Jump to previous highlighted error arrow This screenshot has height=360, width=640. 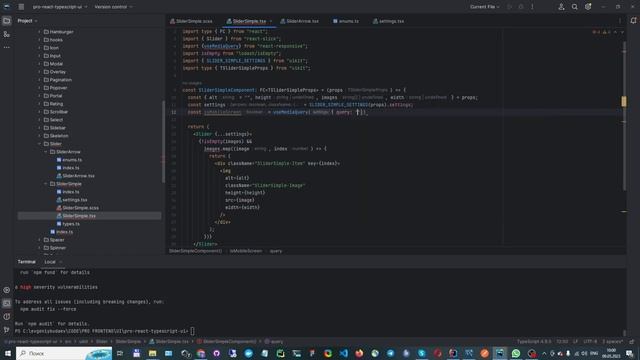(x=616, y=32)
